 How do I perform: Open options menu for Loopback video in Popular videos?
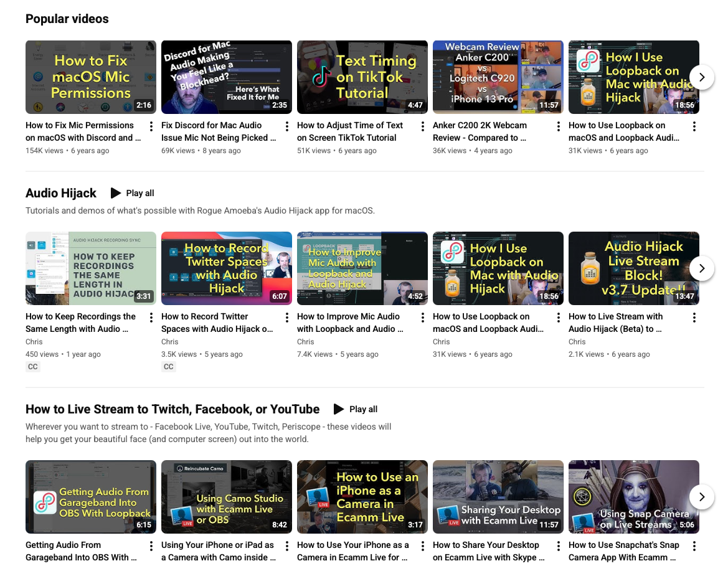point(694,126)
